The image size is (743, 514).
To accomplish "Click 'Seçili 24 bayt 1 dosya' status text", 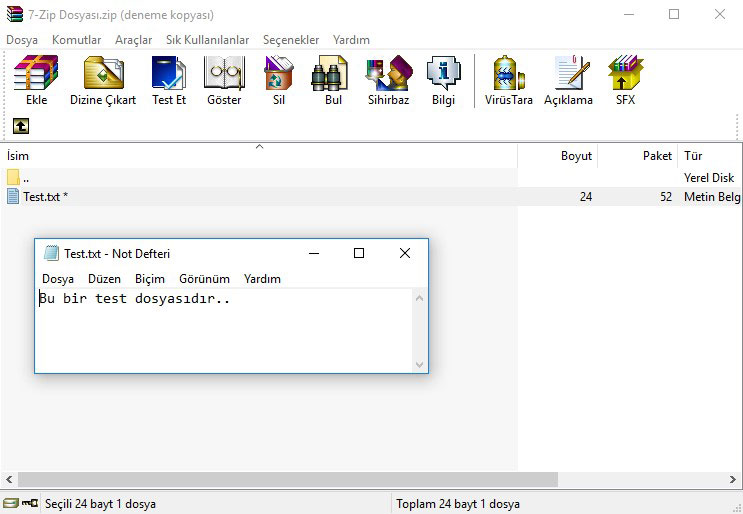I will [100, 504].
